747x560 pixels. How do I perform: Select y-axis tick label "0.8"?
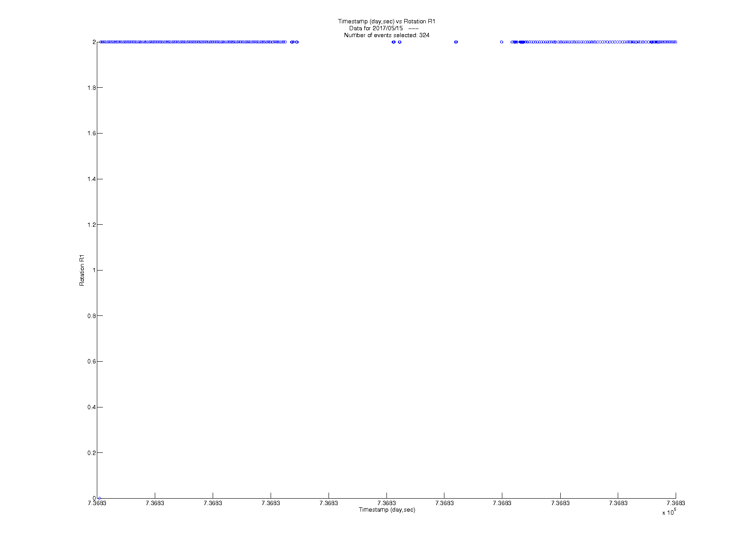91,316
